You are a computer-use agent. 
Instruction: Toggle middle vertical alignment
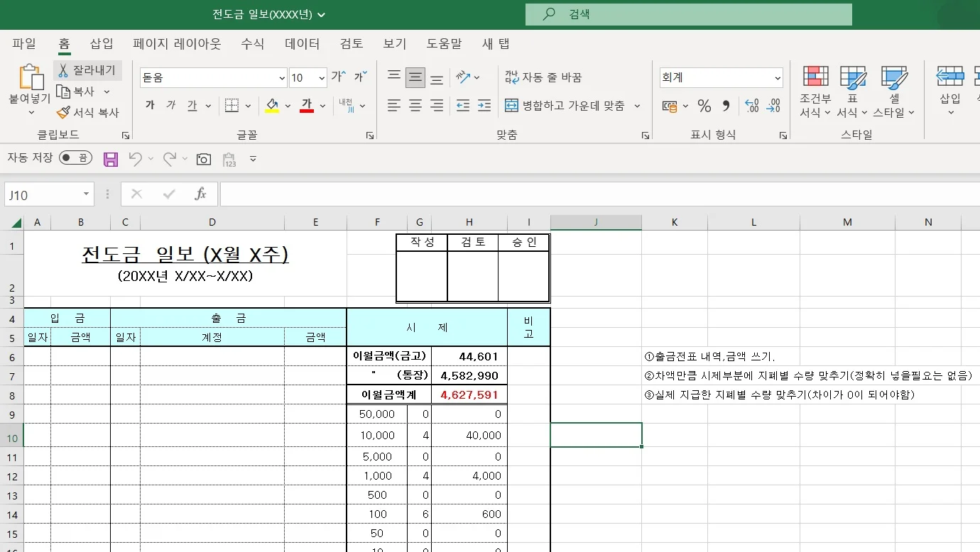pos(415,77)
